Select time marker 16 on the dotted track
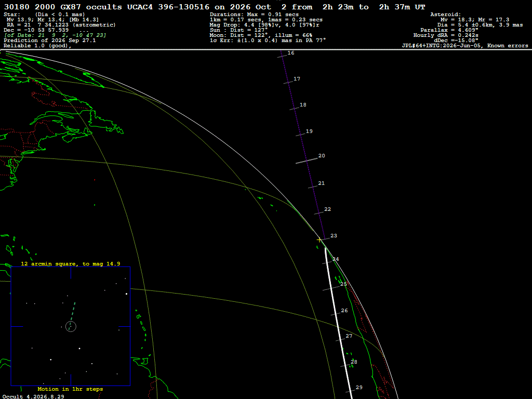Image resolution: width=532 pixels, height=399 pixels. (x=291, y=53)
